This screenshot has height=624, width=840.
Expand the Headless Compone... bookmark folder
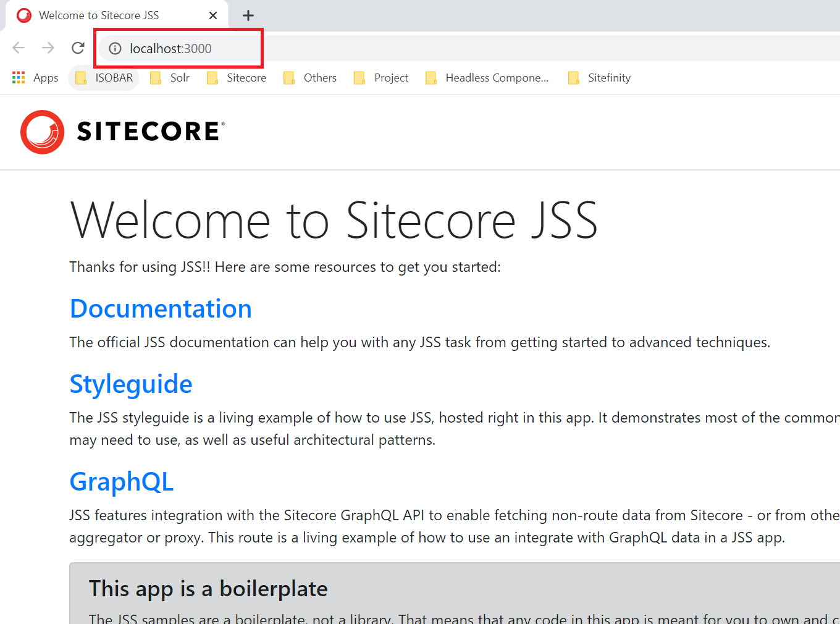pyautogui.click(x=487, y=77)
